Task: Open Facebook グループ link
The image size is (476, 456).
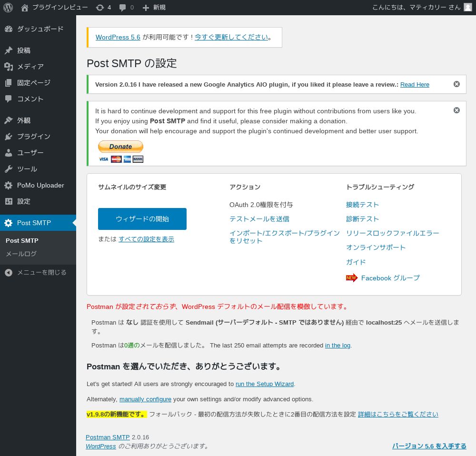Action: [x=390, y=278]
